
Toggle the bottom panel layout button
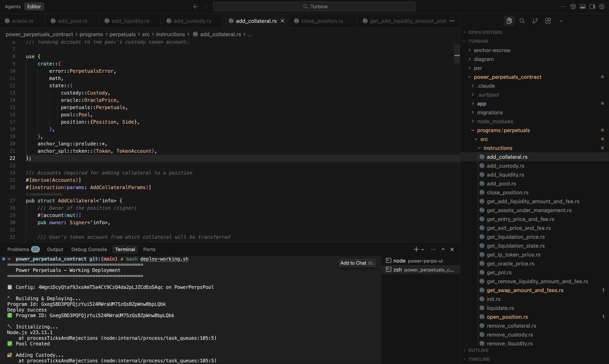pos(583,7)
